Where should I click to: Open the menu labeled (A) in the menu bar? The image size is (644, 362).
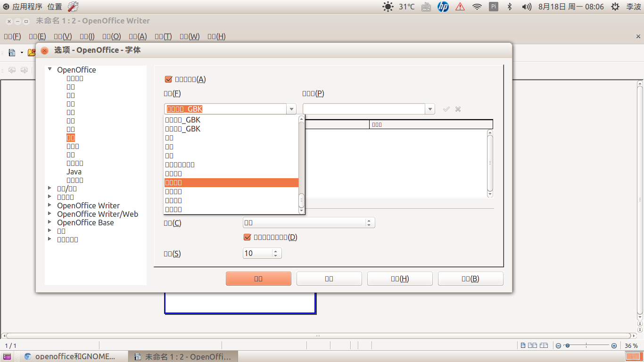(138, 36)
